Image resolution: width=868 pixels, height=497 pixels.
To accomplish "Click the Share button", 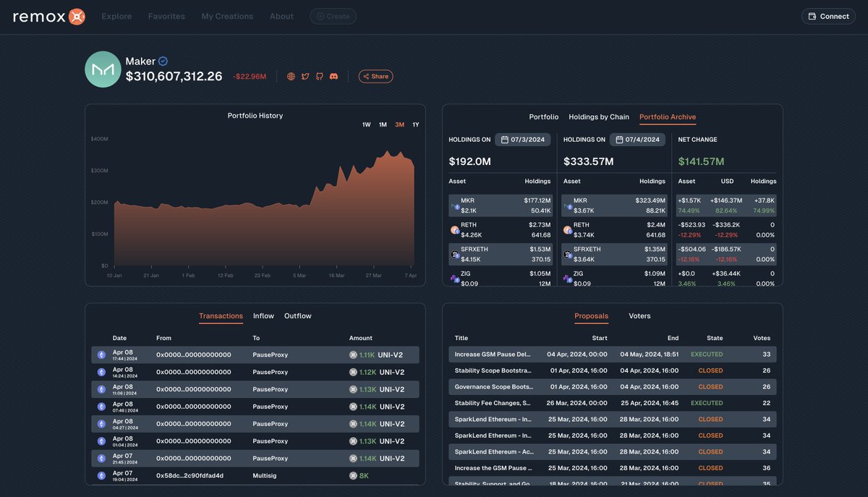I will 375,76.
